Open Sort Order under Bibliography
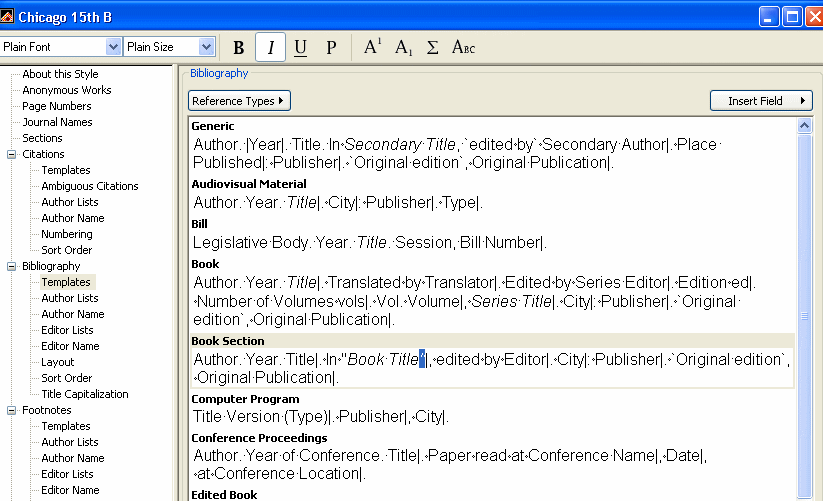The image size is (823, 501). click(x=67, y=378)
